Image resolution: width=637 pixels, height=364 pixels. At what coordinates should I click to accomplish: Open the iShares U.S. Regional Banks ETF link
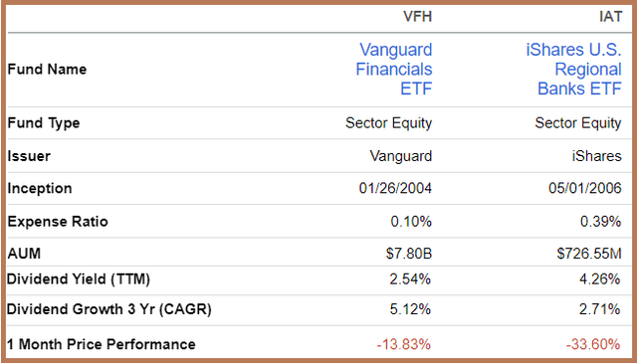click(x=573, y=69)
